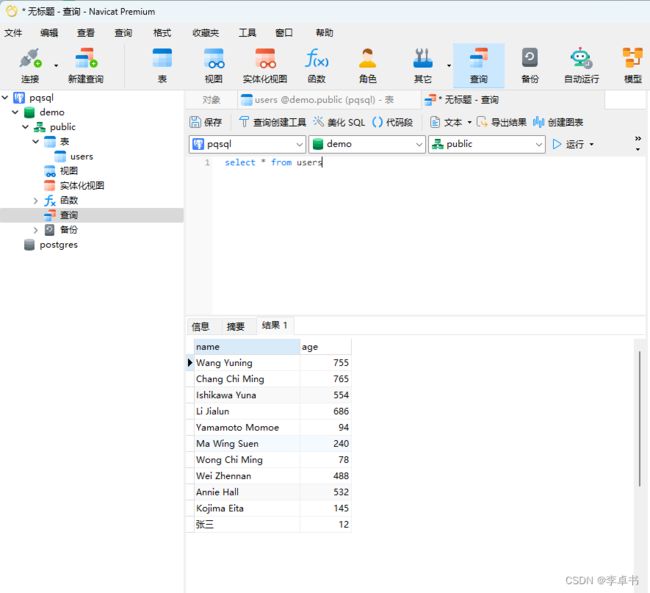Open the 窗口 menu

pos(284,33)
